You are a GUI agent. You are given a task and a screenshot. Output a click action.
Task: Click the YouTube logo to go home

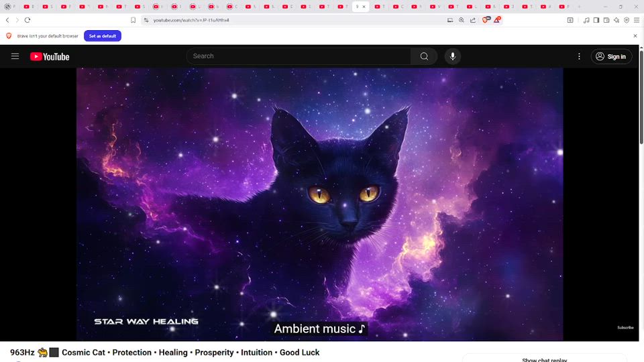click(50, 56)
